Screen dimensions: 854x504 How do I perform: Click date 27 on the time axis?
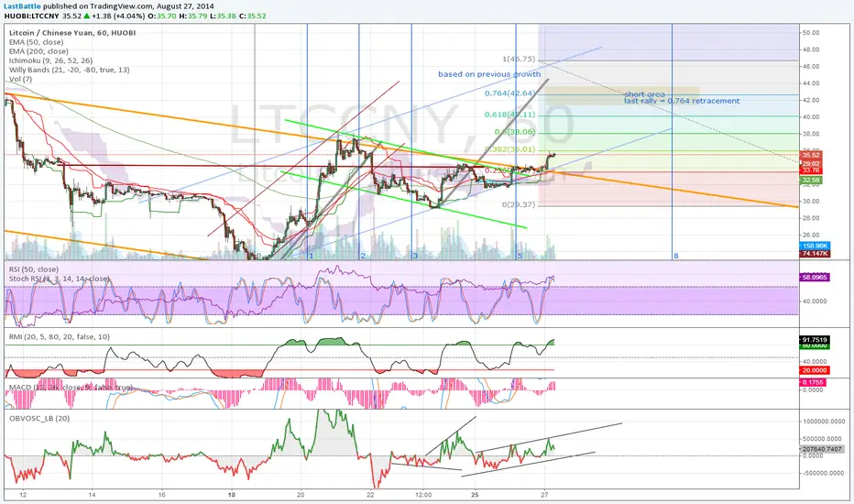pyautogui.click(x=544, y=495)
